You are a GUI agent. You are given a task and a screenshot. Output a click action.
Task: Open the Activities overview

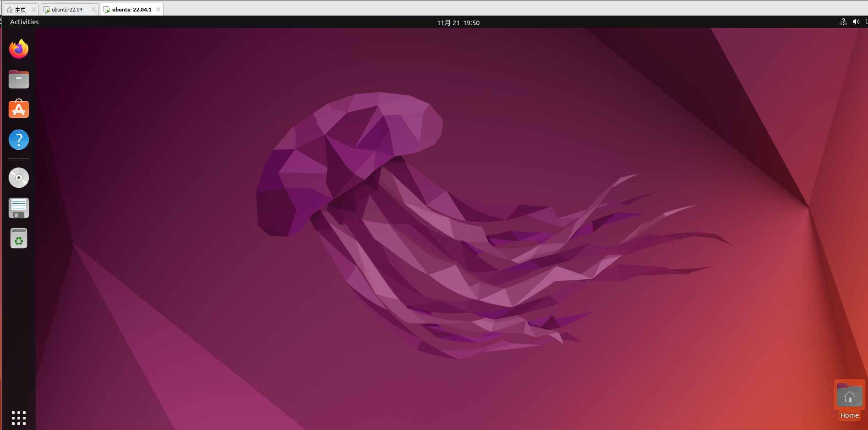point(24,22)
